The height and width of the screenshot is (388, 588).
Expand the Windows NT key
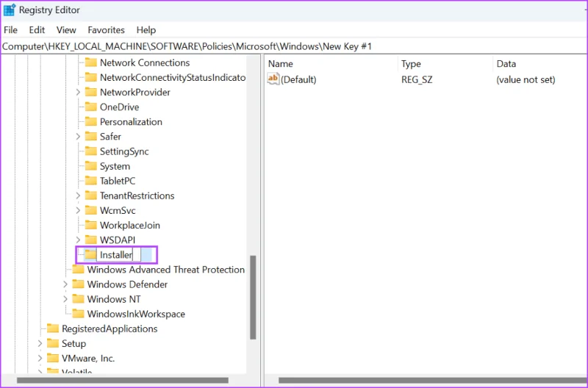coord(65,299)
